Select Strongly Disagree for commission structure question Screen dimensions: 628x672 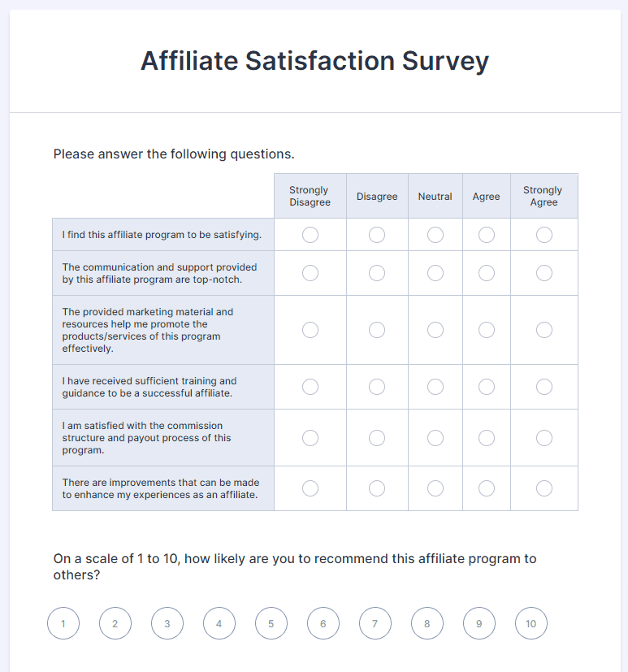click(310, 437)
